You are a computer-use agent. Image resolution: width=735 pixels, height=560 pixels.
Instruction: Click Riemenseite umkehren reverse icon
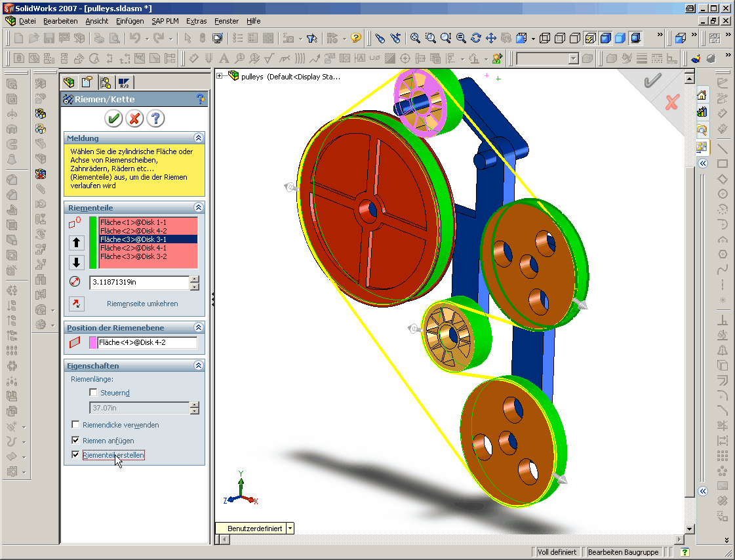pos(76,303)
